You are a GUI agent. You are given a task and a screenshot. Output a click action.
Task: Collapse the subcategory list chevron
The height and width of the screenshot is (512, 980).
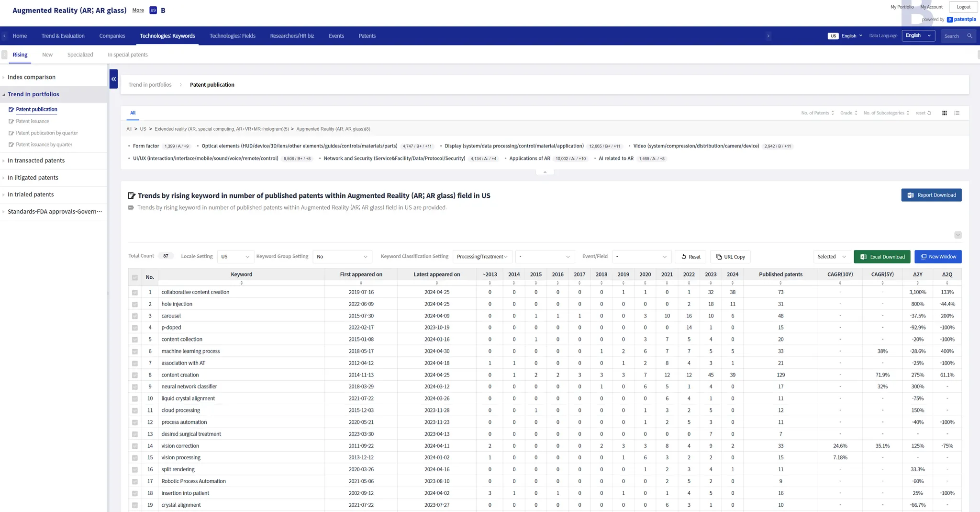click(x=545, y=172)
